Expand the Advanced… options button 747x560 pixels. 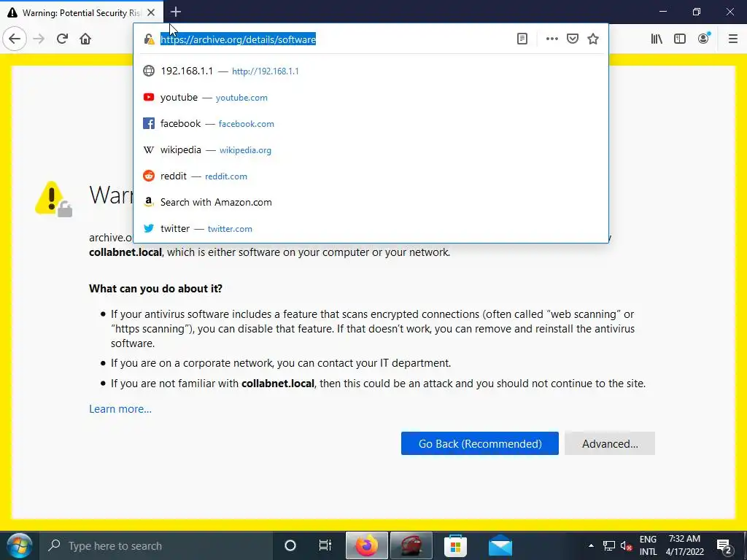[610, 443]
